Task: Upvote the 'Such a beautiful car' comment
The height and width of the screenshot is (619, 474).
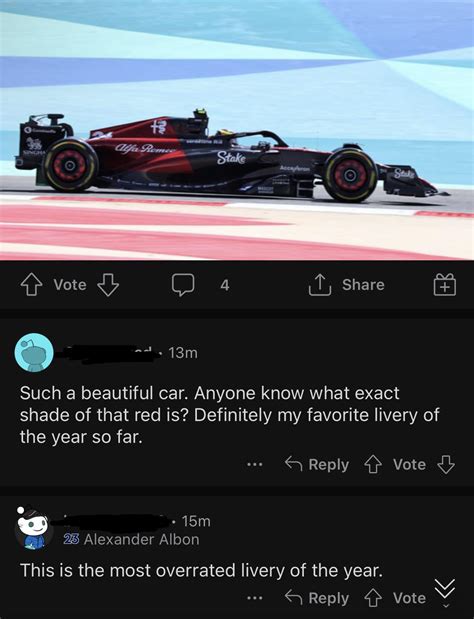Action: click(373, 464)
